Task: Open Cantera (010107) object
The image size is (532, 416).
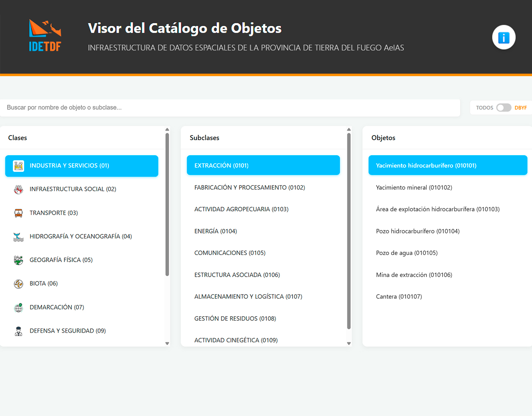Action: pyautogui.click(x=399, y=297)
